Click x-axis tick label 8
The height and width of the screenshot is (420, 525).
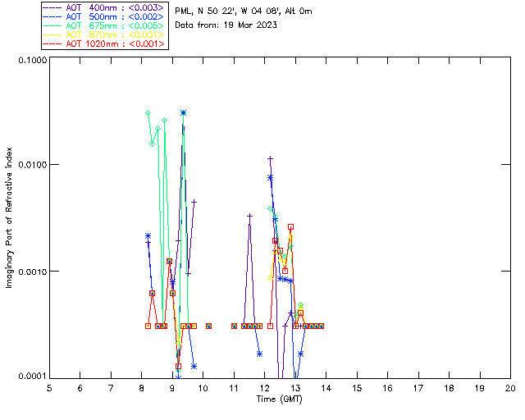[x=142, y=388]
